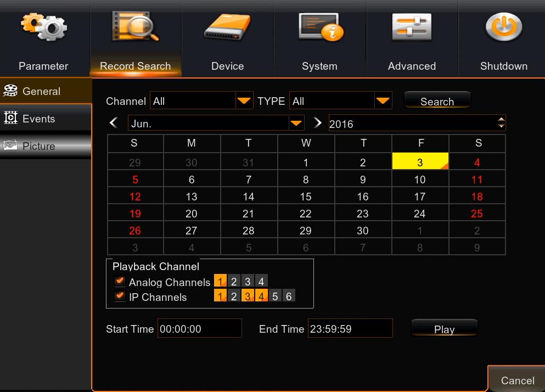The image size is (545, 392).
Task: Toggle IP channel 5
Action: (275, 296)
